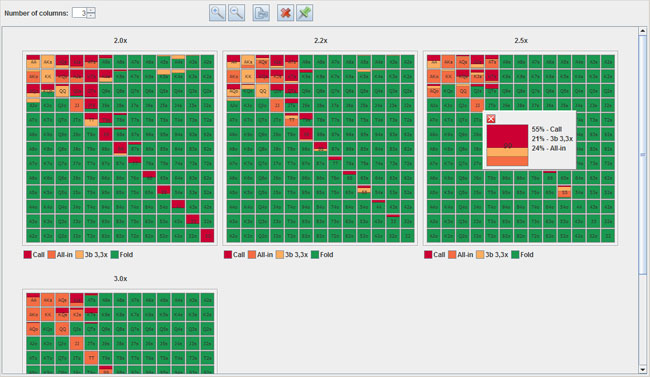Select the JJ cell in the 2.2x chart
This screenshot has height=377, width=650.
pyautogui.click(x=277, y=105)
